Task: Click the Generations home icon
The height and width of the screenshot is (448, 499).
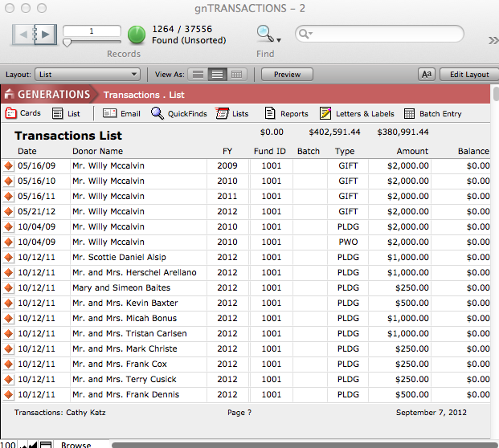Action: click(10, 95)
